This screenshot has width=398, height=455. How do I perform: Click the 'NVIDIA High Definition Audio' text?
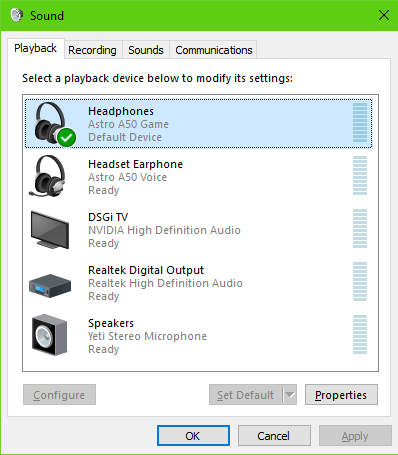click(x=164, y=230)
